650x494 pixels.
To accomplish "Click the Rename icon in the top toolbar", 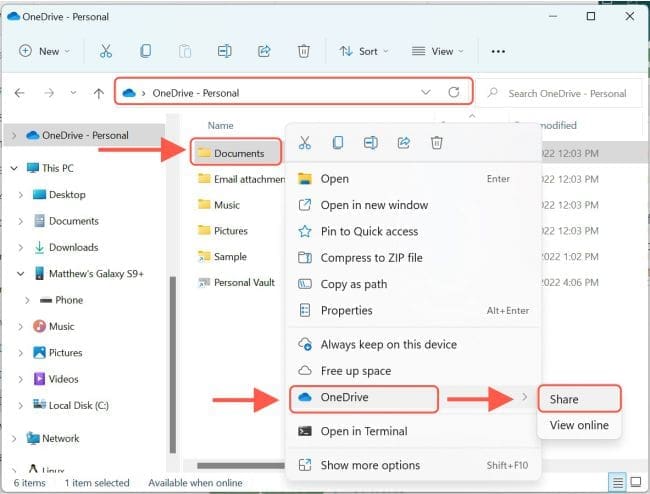I will point(225,51).
